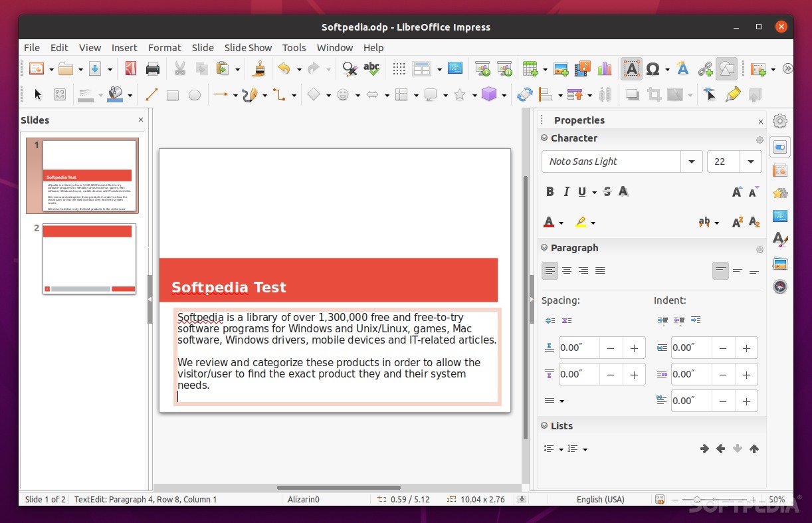Click the Zoom & Pan icon
812x523 pixels.
tap(60, 94)
